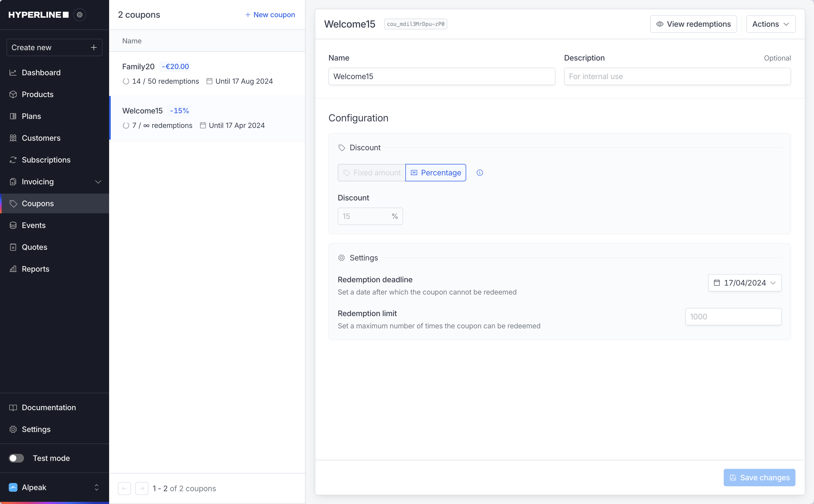The image size is (814, 504).
Task: Go to previous page of coupons
Action: (x=124, y=488)
